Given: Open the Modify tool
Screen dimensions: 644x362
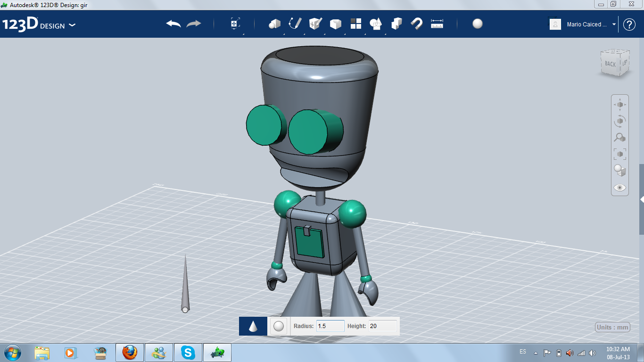Looking at the screenshot, I should [336, 24].
